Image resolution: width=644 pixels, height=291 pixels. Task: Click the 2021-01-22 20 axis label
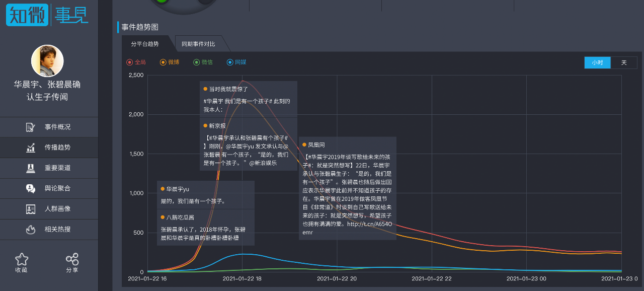[337, 278]
